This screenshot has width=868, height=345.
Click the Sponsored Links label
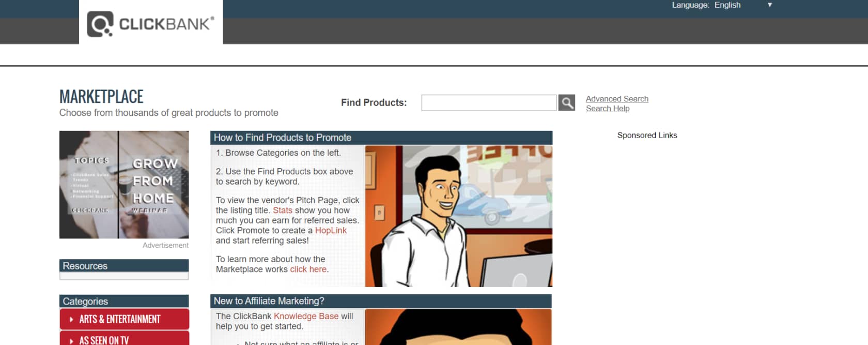click(x=647, y=136)
